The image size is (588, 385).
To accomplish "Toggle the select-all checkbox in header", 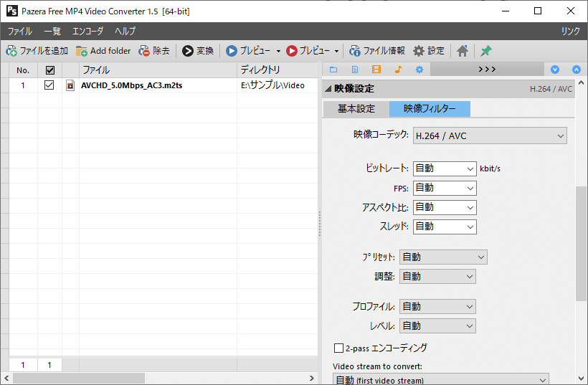I will pos(50,70).
